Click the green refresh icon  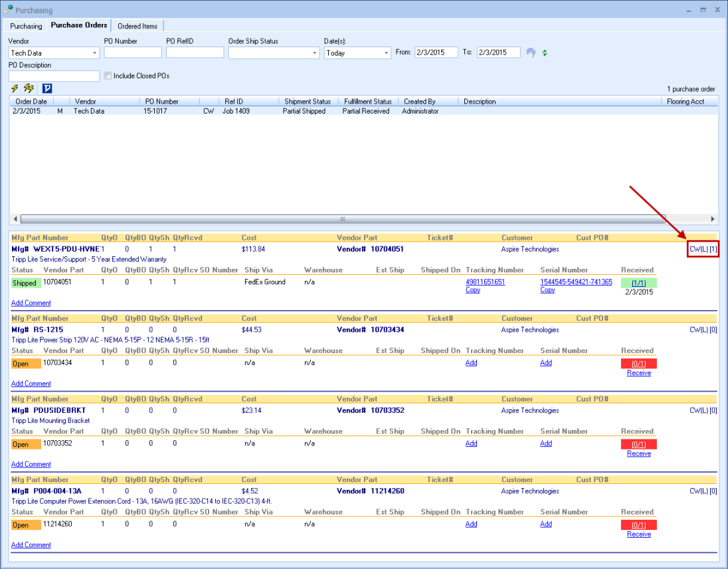[x=545, y=53]
